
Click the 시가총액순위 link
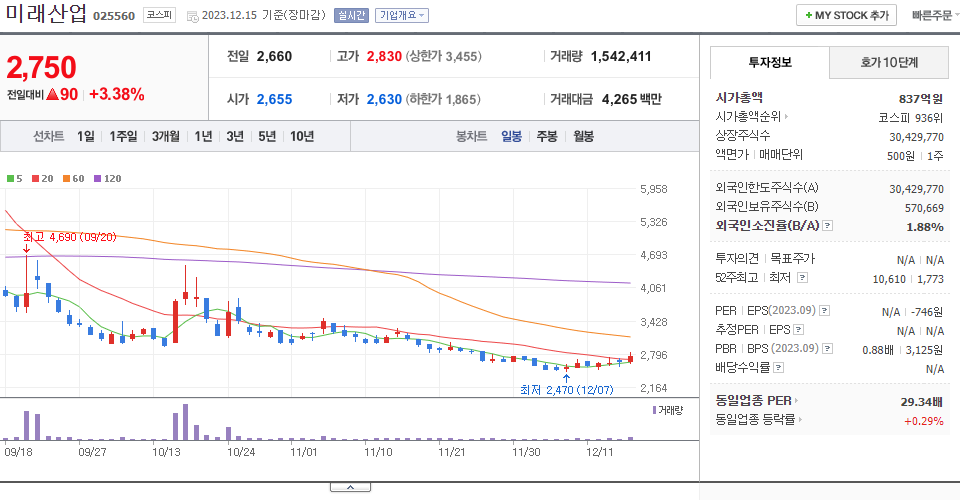749,116
